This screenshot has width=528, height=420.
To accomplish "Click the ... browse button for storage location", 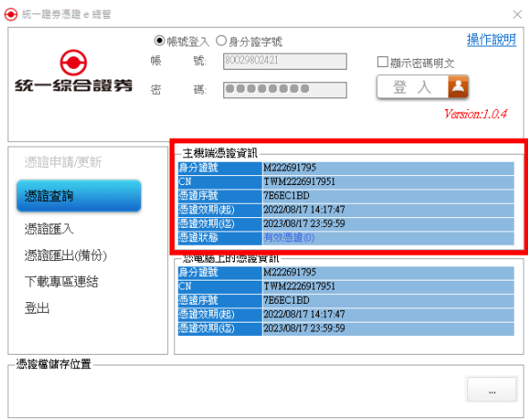I will [x=491, y=390].
